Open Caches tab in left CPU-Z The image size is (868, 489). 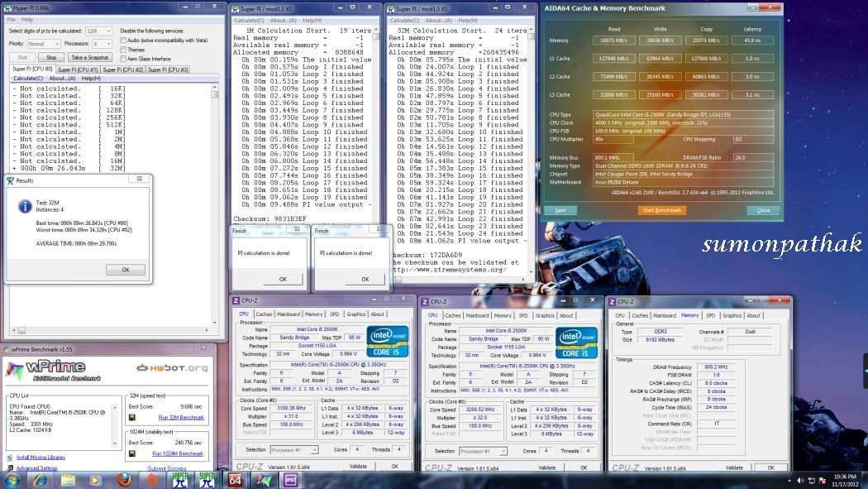pyautogui.click(x=264, y=314)
